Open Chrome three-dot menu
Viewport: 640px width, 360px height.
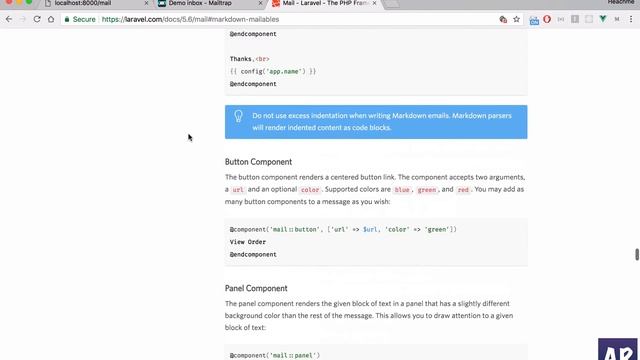tap(631, 19)
